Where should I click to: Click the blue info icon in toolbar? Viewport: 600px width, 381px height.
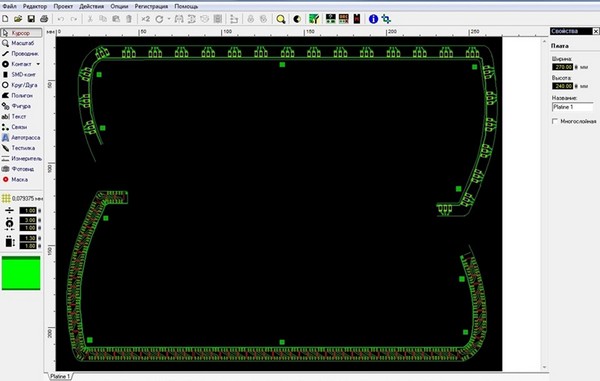tap(373, 19)
